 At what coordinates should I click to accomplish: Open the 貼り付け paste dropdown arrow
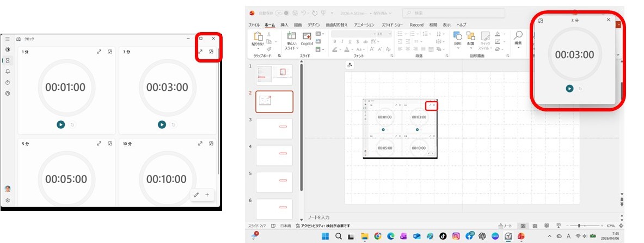pos(257,48)
